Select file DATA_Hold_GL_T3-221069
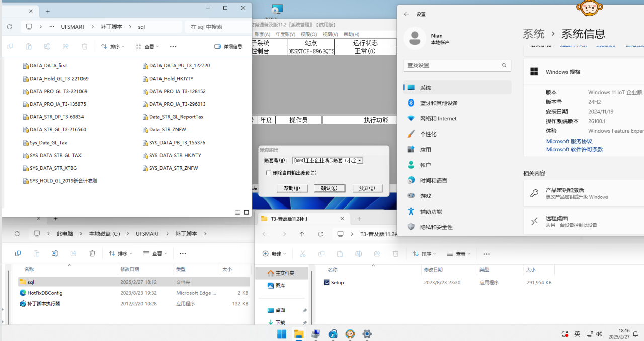 click(55, 79)
